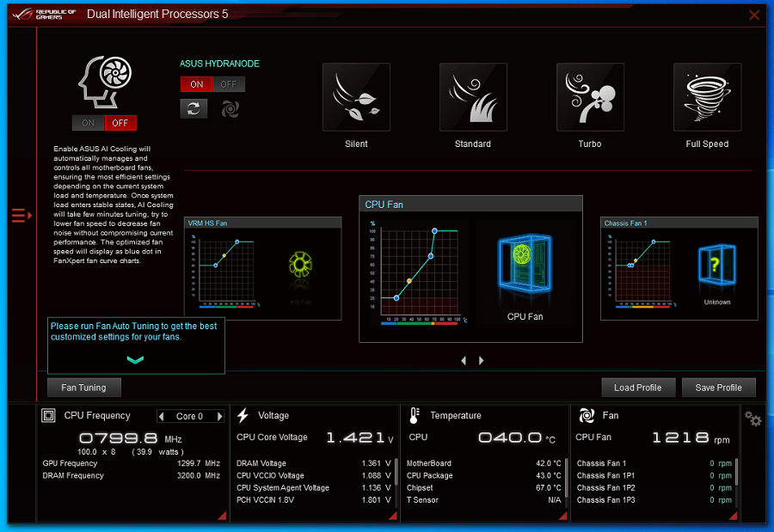Click the Chipset temperature row
The width and height of the screenshot is (774, 532).
point(483,488)
